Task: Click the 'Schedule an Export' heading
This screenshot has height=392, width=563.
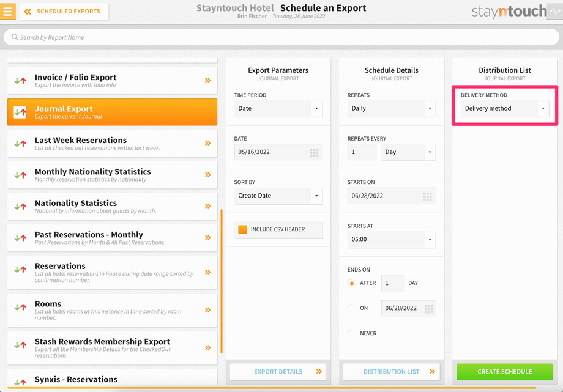Action: (323, 8)
